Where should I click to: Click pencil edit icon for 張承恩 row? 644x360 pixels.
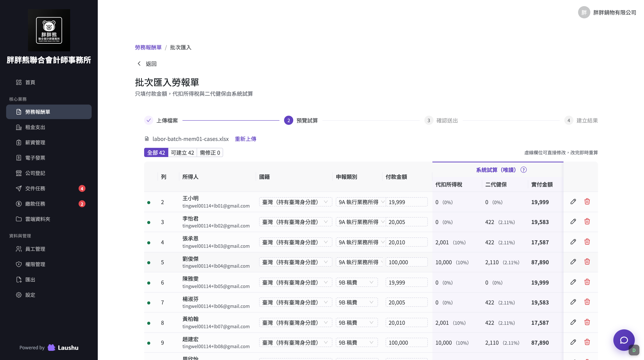point(573,242)
